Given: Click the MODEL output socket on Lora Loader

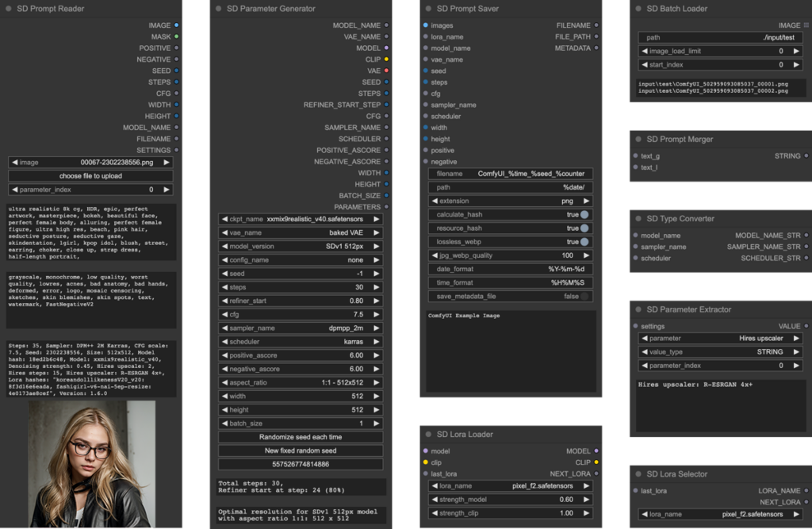Looking at the screenshot, I should (x=596, y=451).
